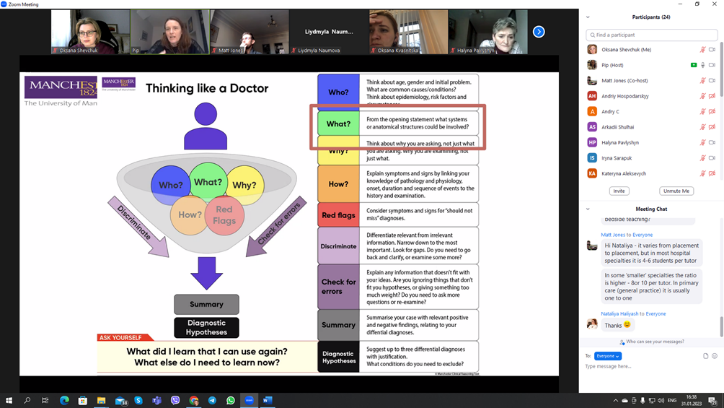Open WhatsApp from the taskbar
This screenshot has width=724, height=408.
click(x=230, y=400)
